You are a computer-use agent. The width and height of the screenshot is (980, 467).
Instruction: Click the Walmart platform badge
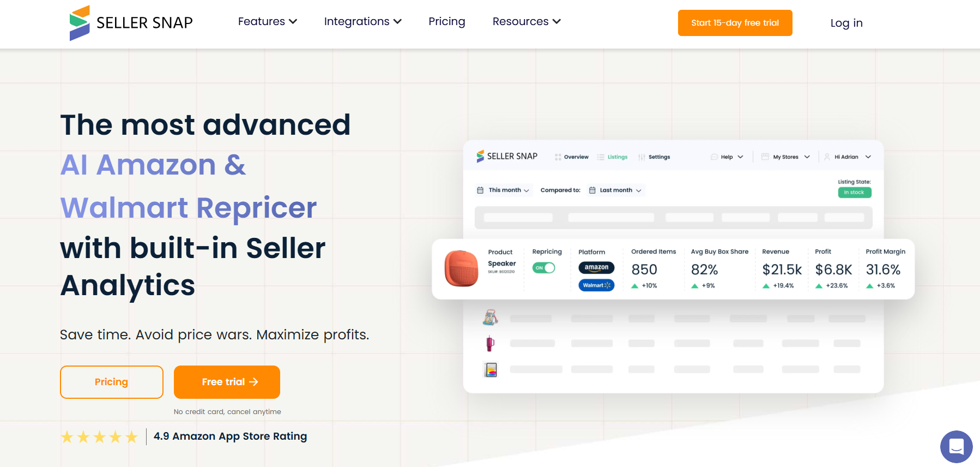click(x=596, y=285)
